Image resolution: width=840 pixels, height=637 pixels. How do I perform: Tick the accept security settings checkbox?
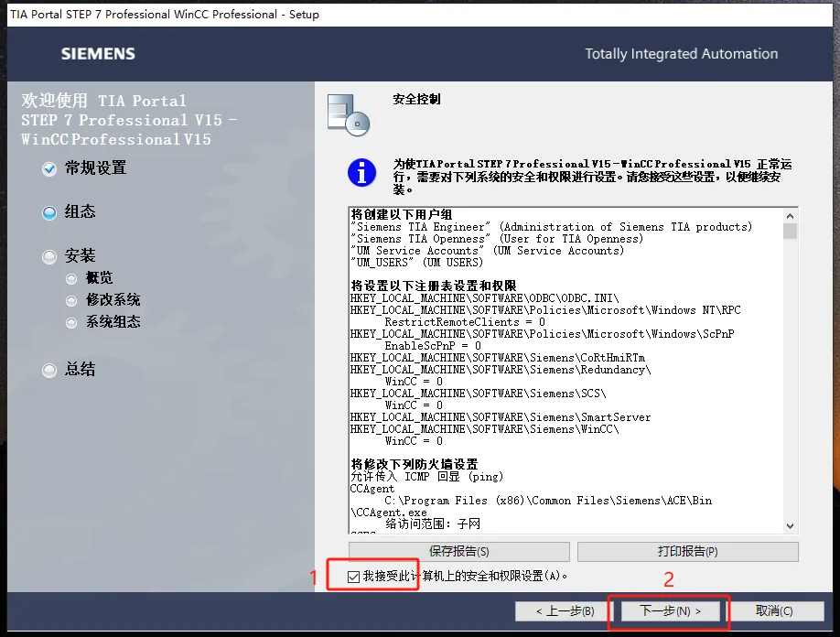click(x=353, y=577)
